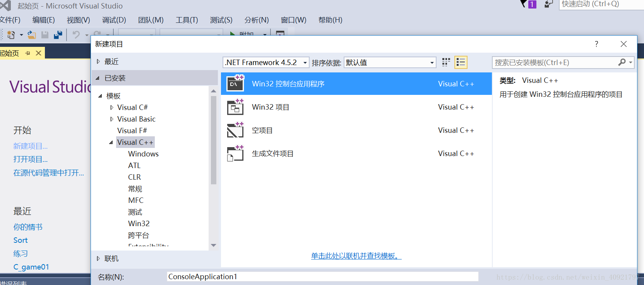
Task: Collapse the 已安装 section
Action: 98,78
